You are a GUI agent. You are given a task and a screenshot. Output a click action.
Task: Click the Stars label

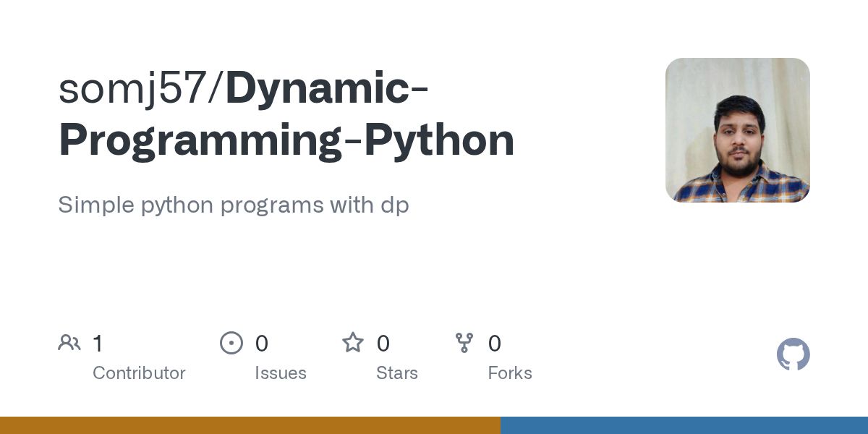[397, 373]
